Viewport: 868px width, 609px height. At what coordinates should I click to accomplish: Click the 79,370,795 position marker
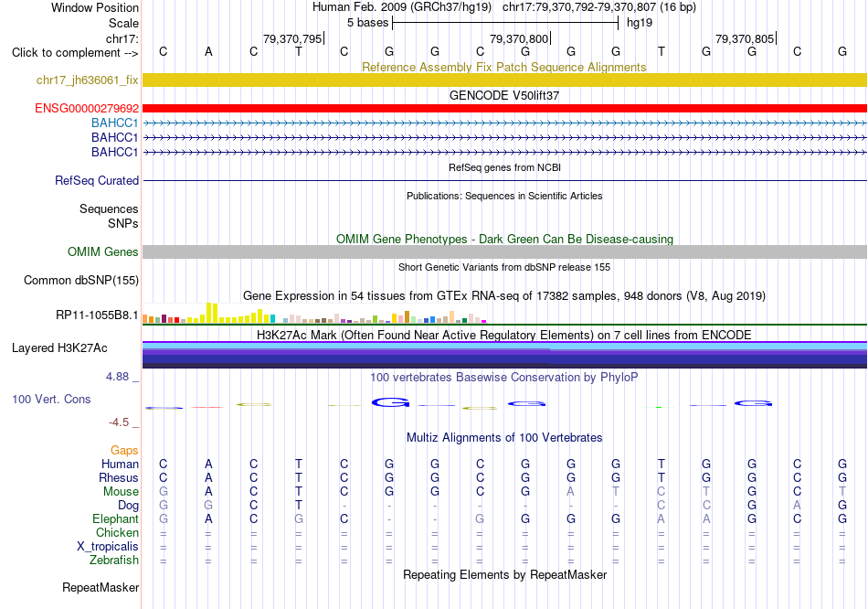pyautogui.click(x=292, y=38)
